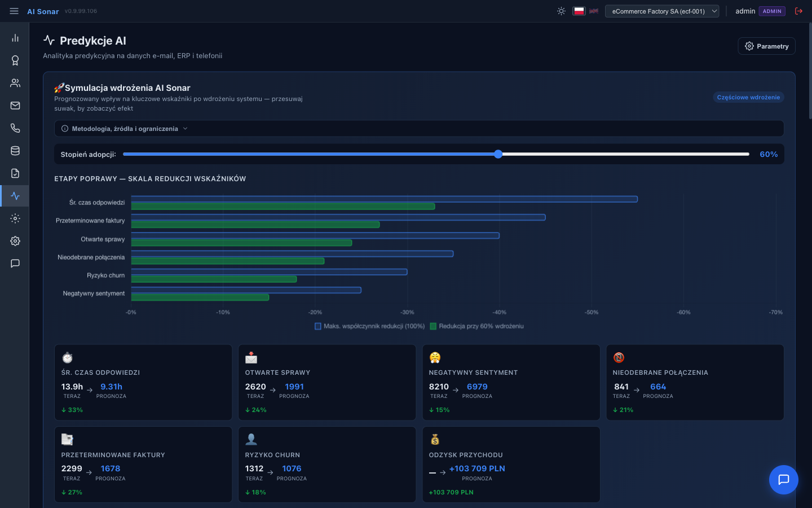Click the bar chart dashboard sidebar icon
Viewport: 812px width, 508px height.
click(15, 38)
